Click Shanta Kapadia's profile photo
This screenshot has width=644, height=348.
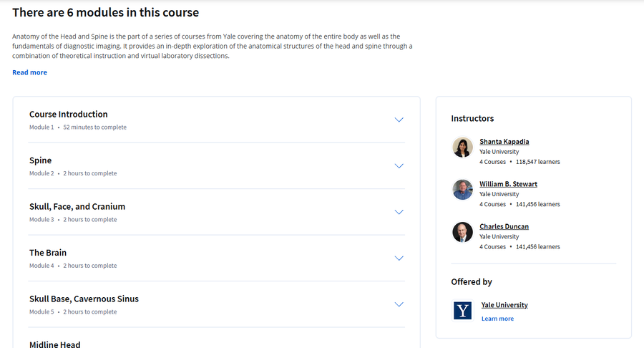point(462,147)
